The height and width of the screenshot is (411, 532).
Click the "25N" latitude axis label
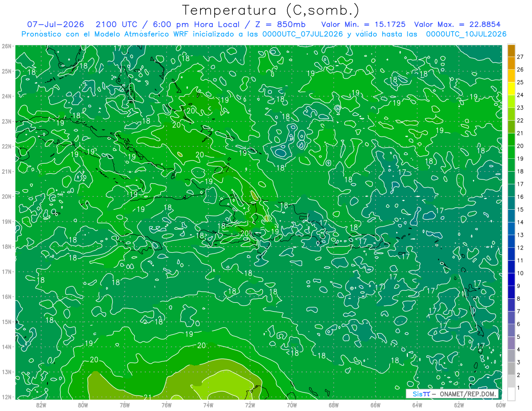point(6,71)
